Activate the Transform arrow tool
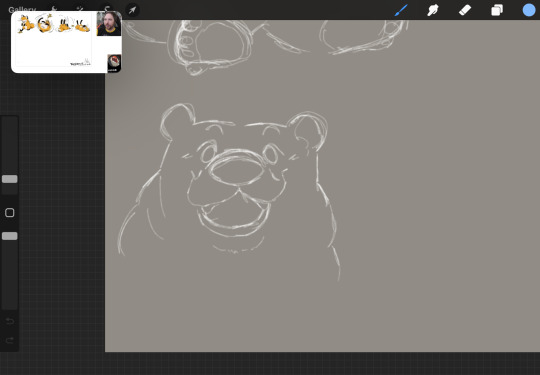Viewport: 540px width, 375px height. coord(132,10)
